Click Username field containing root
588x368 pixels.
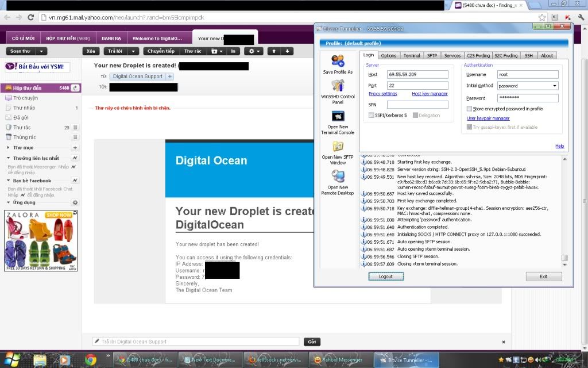[x=528, y=74]
